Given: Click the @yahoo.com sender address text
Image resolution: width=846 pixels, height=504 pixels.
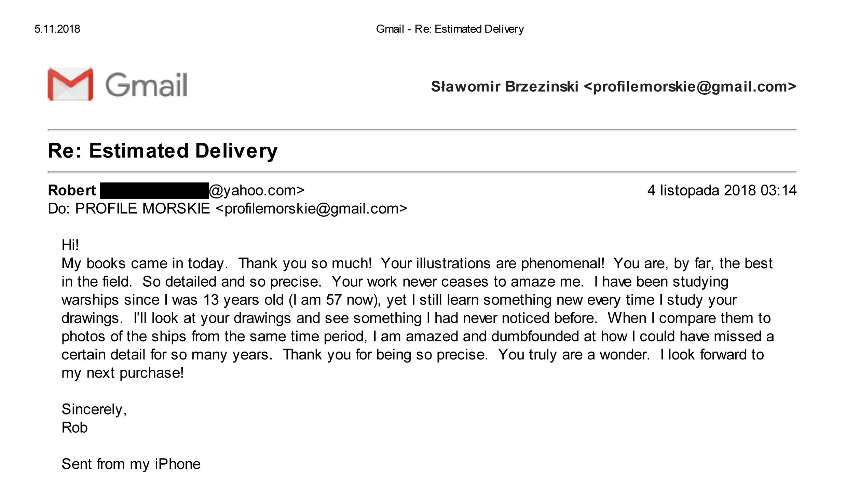Looking at the screenshot, I should pos(257,191).
